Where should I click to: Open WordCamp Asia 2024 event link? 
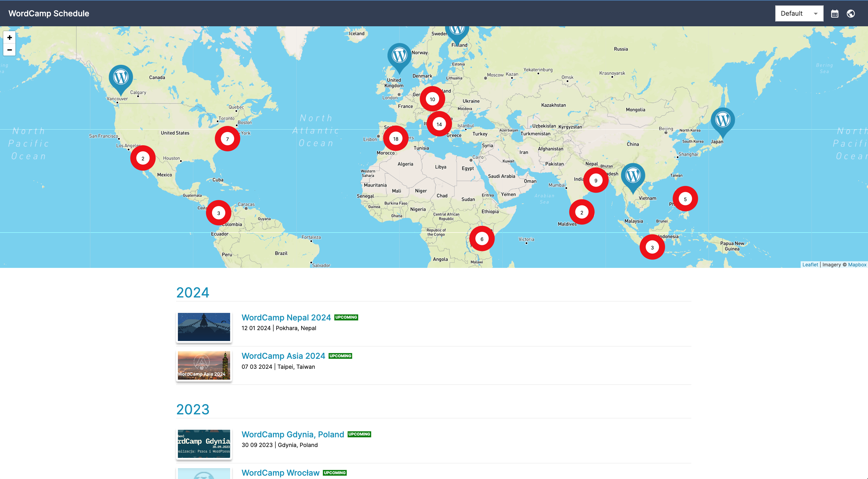click(283, 356)
